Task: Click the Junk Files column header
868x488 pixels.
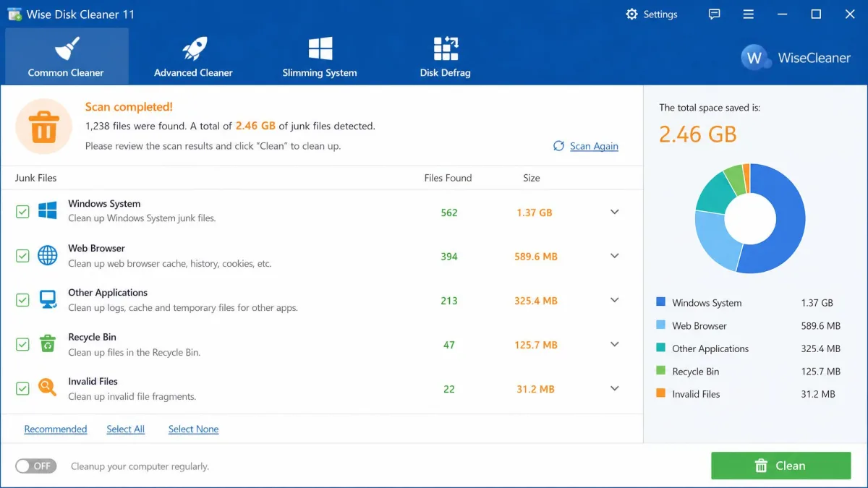Action: (x=35, y=178)
